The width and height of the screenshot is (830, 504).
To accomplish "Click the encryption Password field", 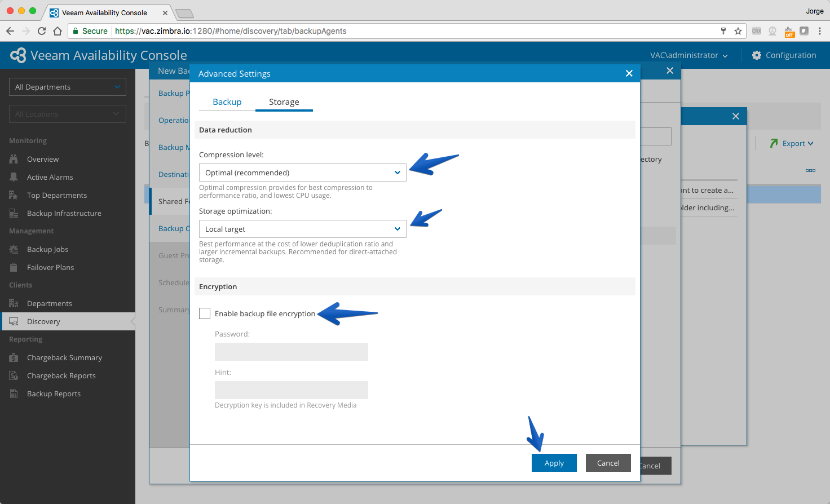I will [x=292, y=352].
